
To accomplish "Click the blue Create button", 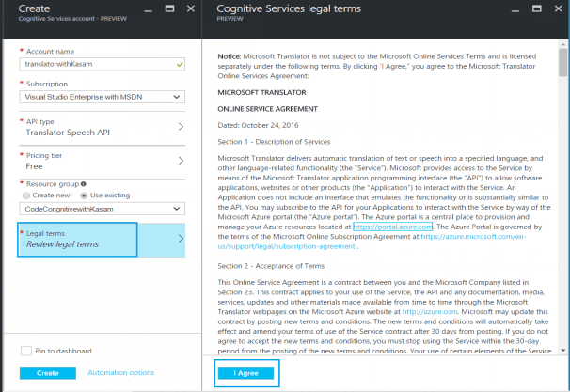I will pos(48,373).
